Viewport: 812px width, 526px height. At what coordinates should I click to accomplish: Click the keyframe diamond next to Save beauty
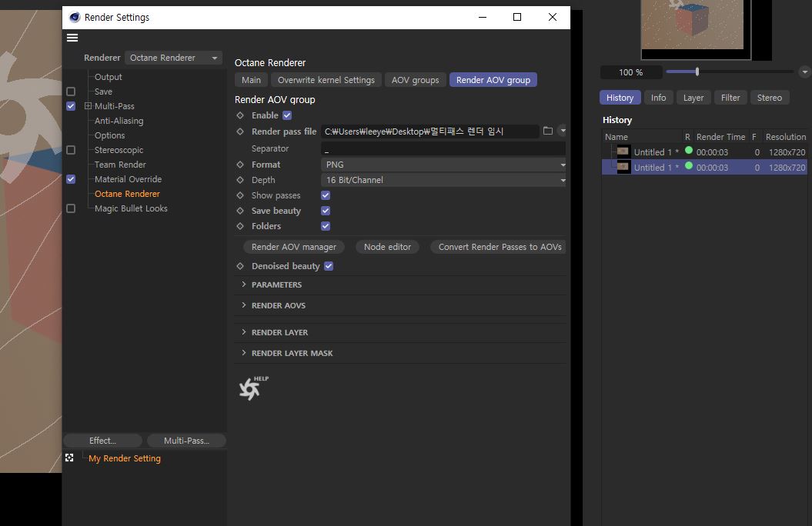click(240, 211)
